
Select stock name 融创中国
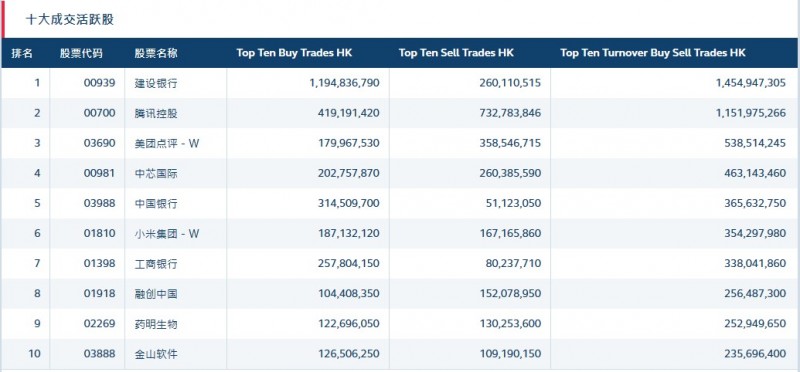tap(156, 294)
